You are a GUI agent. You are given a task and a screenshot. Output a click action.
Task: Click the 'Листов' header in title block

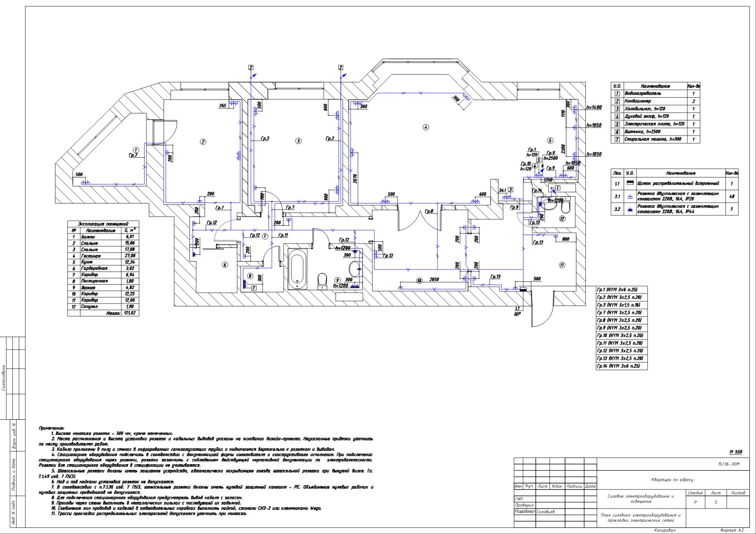point(738,493)
